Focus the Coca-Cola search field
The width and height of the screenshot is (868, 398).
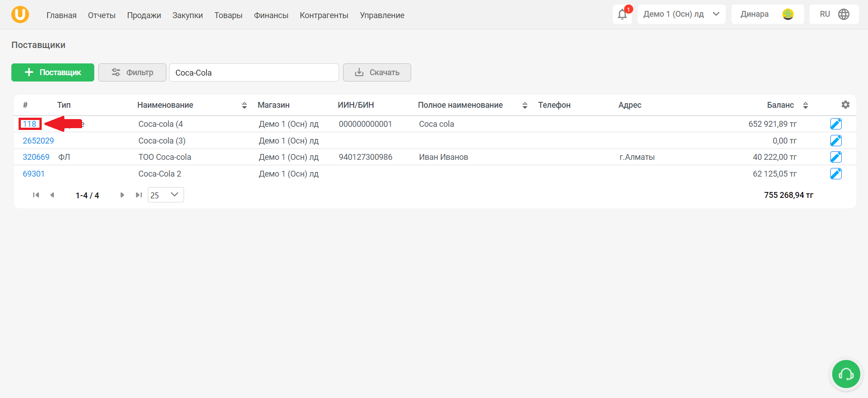coord(254,72)
